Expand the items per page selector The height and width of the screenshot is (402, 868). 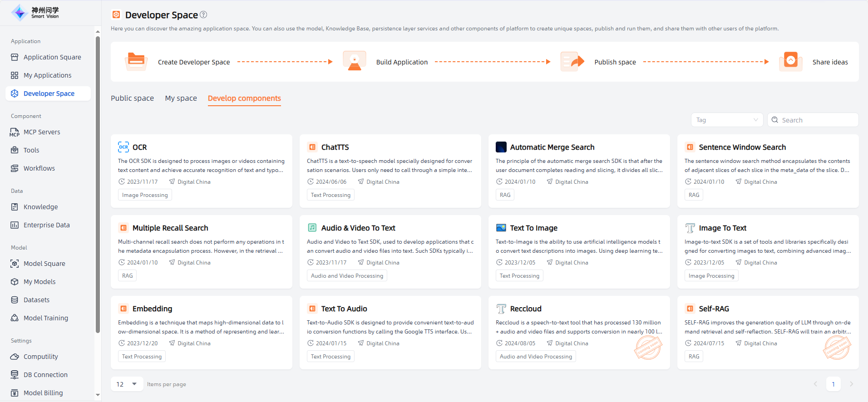(127, 384)
